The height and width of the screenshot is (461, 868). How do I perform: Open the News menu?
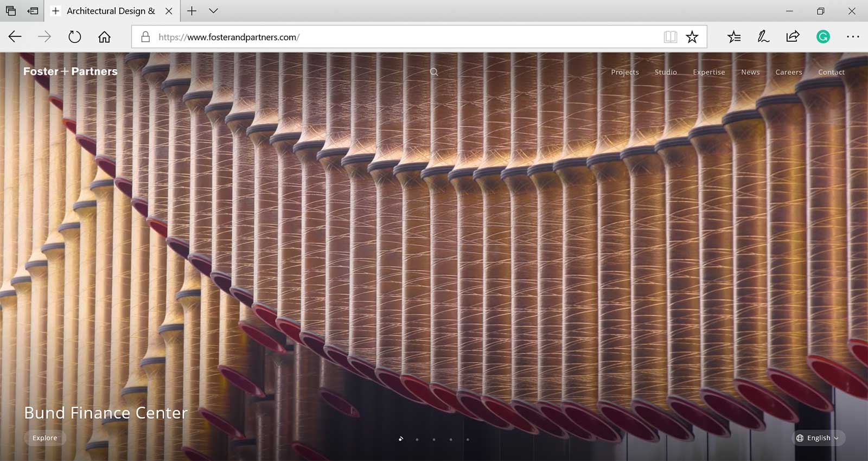750,72
